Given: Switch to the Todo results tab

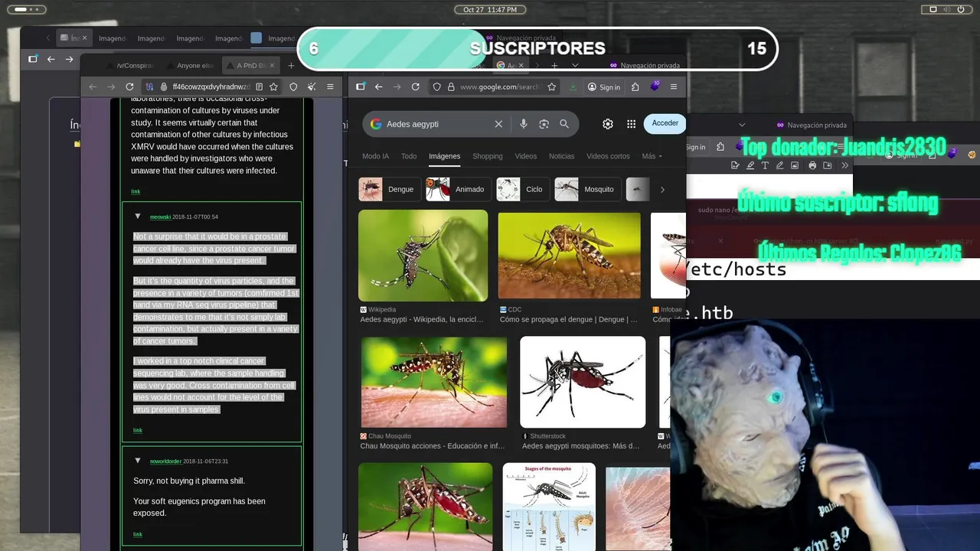Looking at the screenshot, I should point(409,156).
